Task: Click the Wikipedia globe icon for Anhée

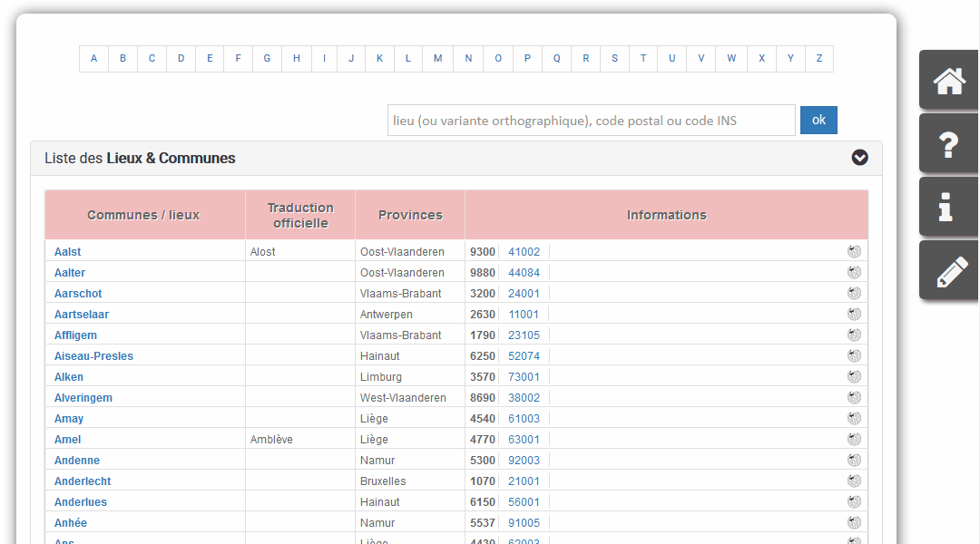Action: [x=854, y=522]
